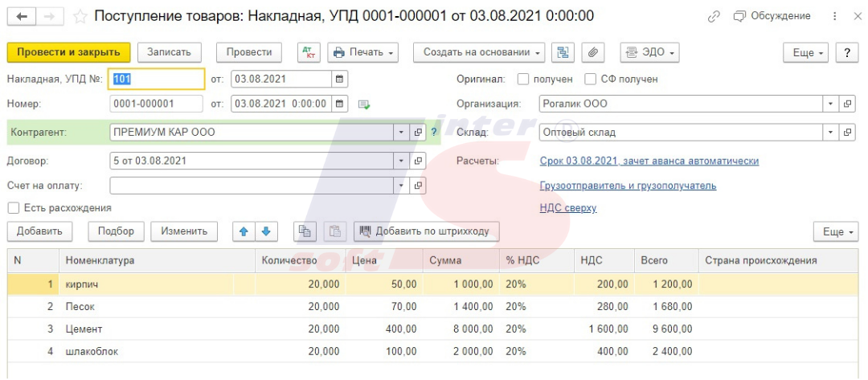Click the 9 600,00 total cell
Viewport: 868px width, 380px height.
point(666,329)
